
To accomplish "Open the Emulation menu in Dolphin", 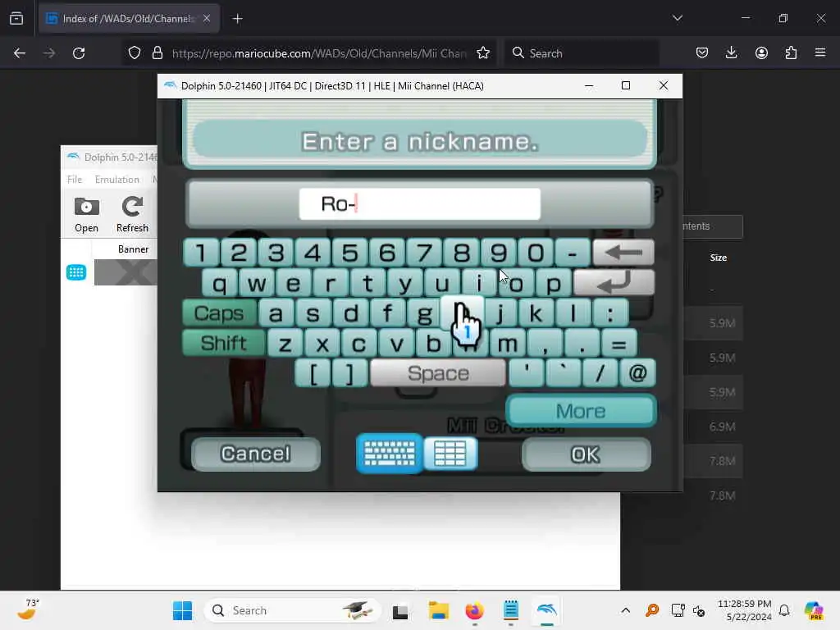I will [x=116, y=180].
